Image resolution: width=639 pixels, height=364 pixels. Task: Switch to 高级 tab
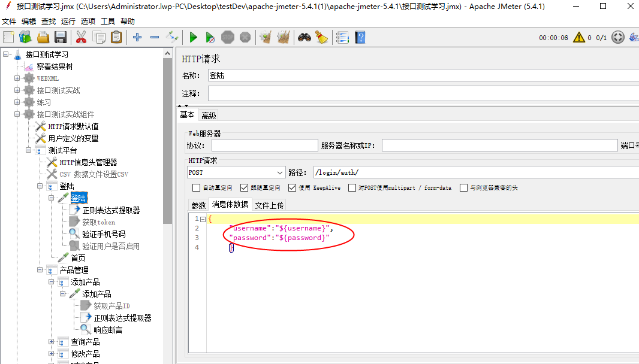[209, 116]
